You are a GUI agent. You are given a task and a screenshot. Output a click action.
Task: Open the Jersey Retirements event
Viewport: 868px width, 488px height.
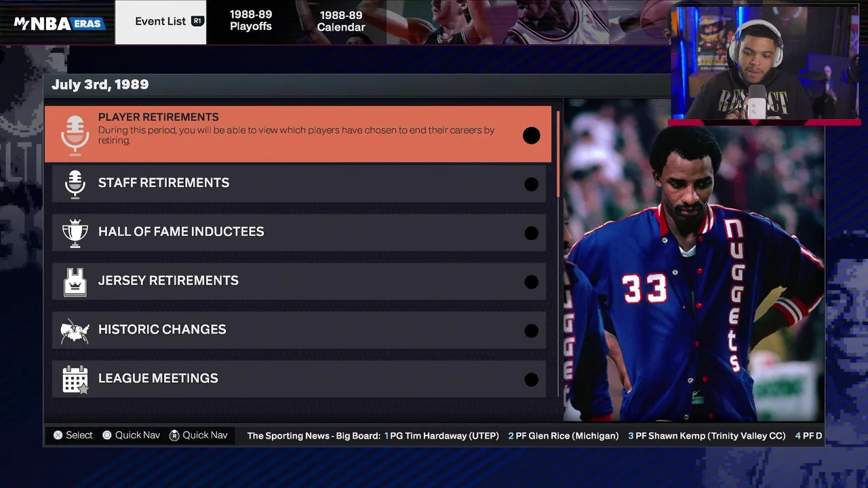299,281
